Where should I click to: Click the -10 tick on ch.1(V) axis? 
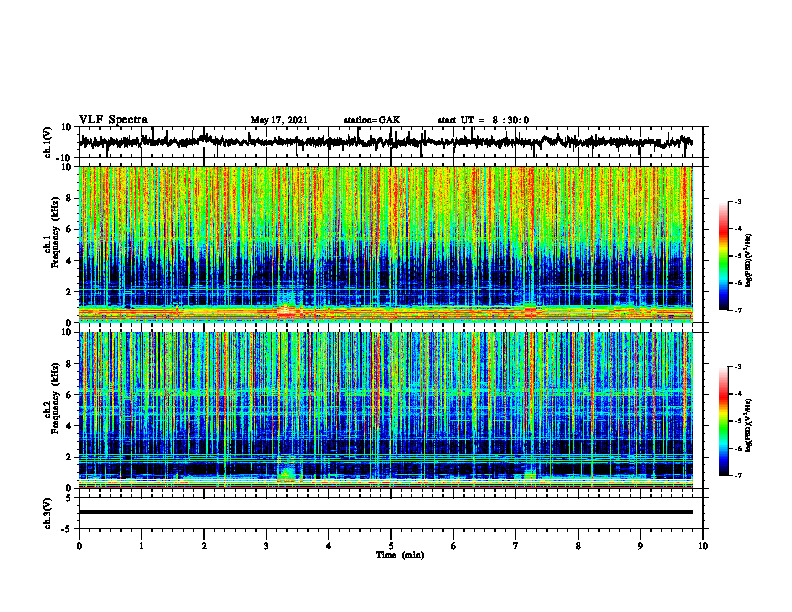[x=65, y=158]
